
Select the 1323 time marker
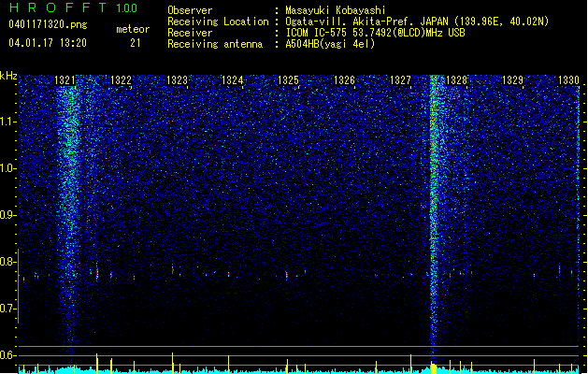pyautogui.click(x=177, y=80)
